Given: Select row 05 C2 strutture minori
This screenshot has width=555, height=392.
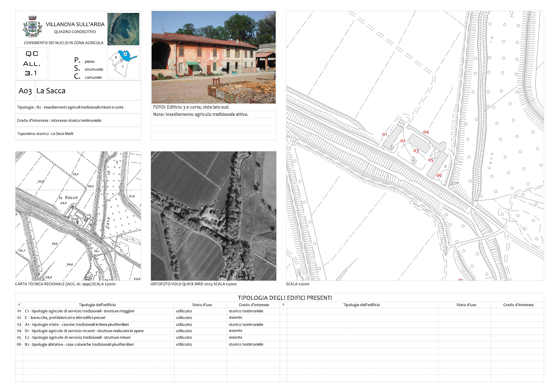Looking at the screenshot, I should [78, 337].
